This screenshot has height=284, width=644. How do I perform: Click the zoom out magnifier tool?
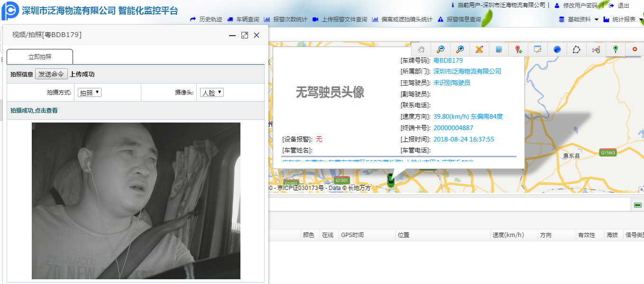coord(441,49)
